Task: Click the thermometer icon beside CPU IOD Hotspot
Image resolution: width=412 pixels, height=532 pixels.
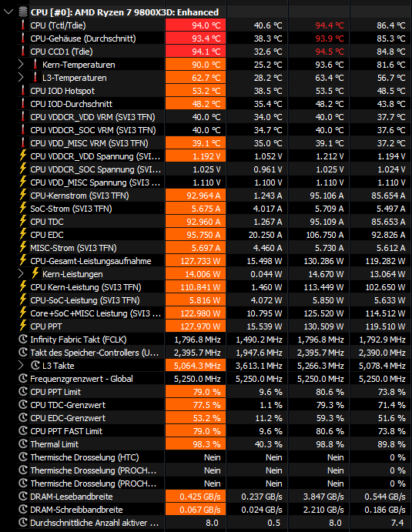Action: (x=23, y=91)
